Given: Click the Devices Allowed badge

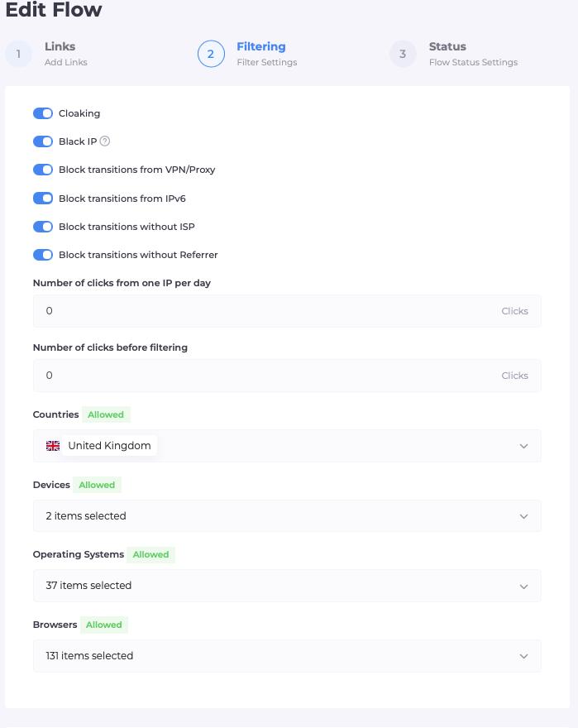Looking at the screenshot, I should pos(97,485).
